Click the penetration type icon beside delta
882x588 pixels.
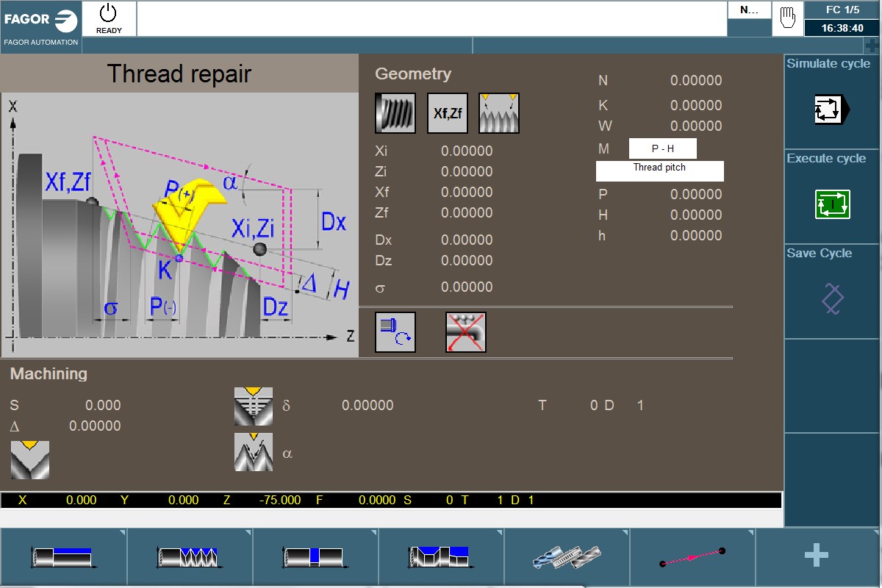tap(253, 405)
